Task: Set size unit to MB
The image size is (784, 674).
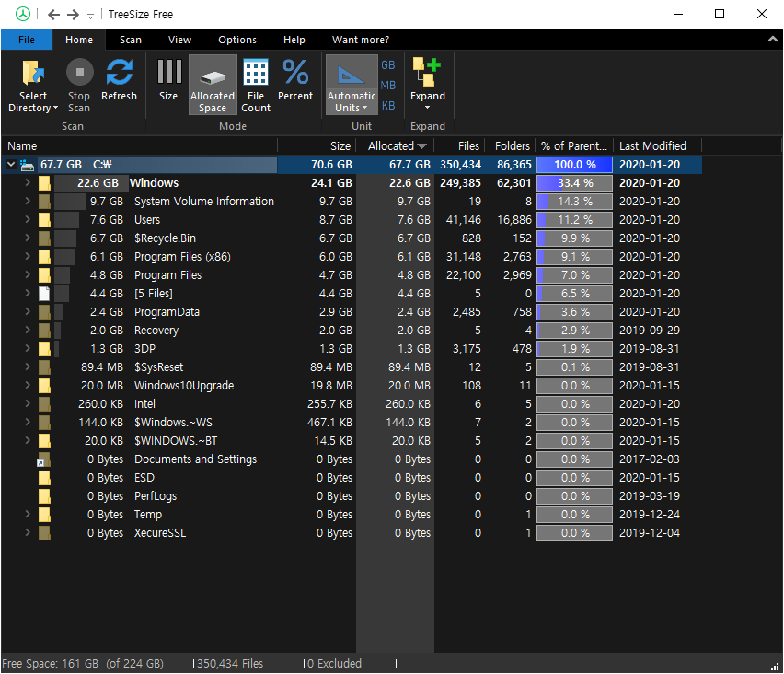Action: tap(388, 85)
